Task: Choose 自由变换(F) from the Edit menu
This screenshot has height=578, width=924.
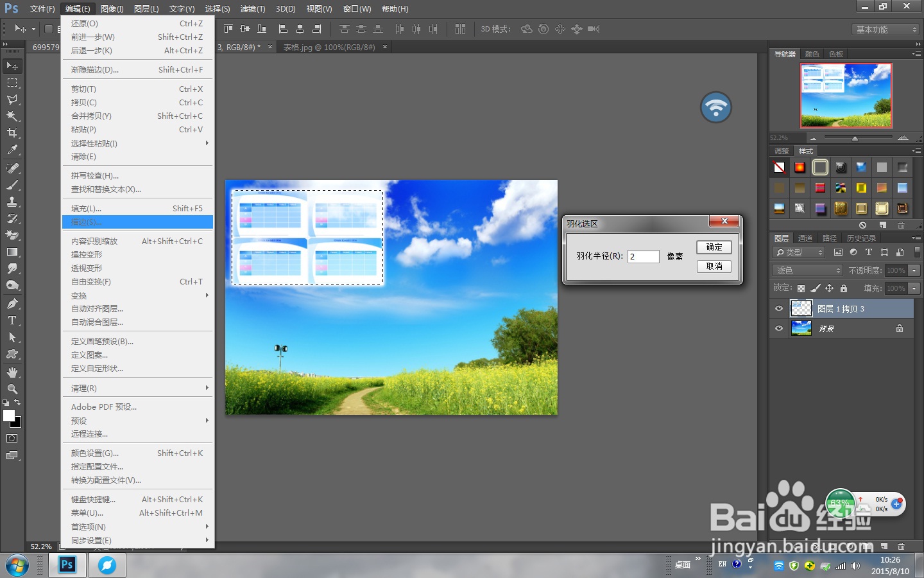Action: point(137,281)
